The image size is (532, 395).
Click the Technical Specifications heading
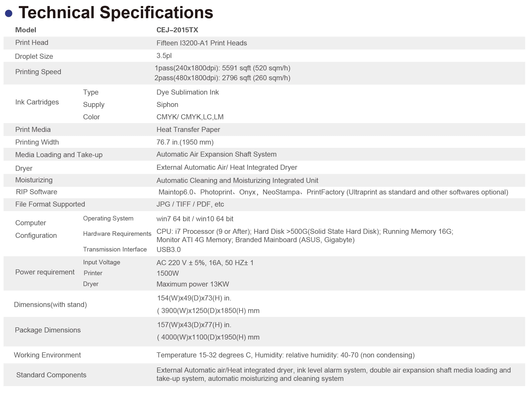(x=116, y=12)
